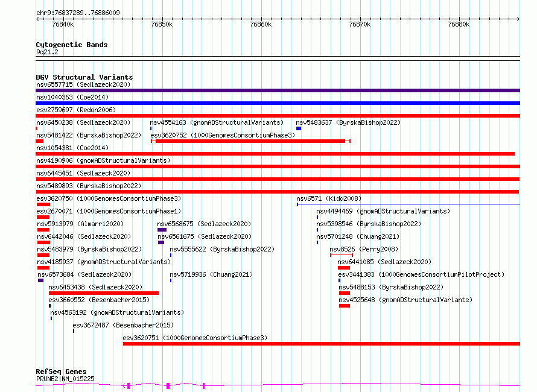Open nsv6441085 (Sedlazeck2020) label

(384, 262)
